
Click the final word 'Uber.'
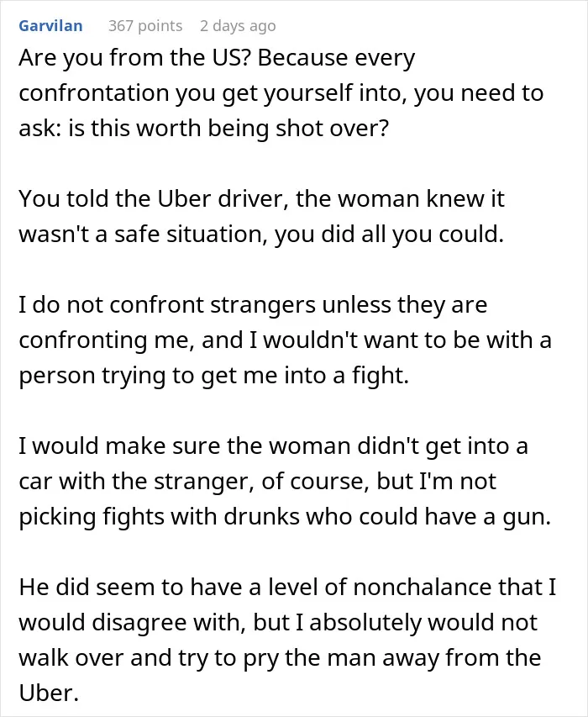click(x=50, y=693)
